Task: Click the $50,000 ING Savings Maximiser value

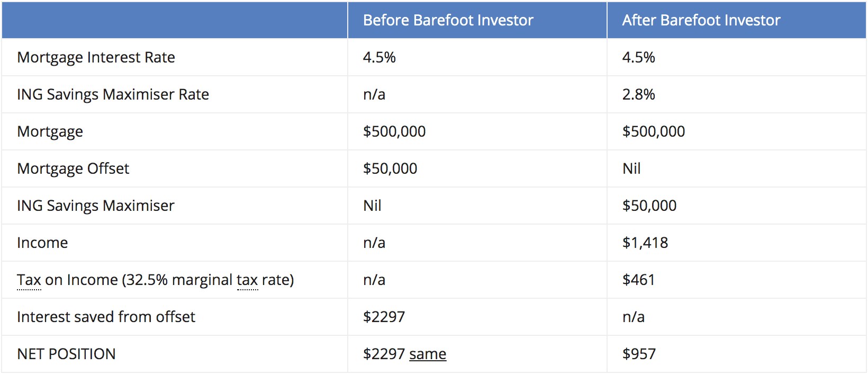Action: click(649, 206)
